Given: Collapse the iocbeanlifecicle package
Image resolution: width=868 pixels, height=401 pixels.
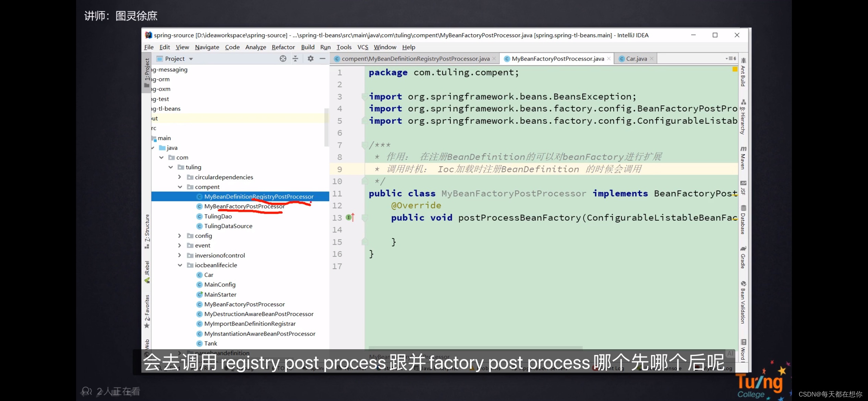Looking at the screenshot, I should tap(180, 265).
